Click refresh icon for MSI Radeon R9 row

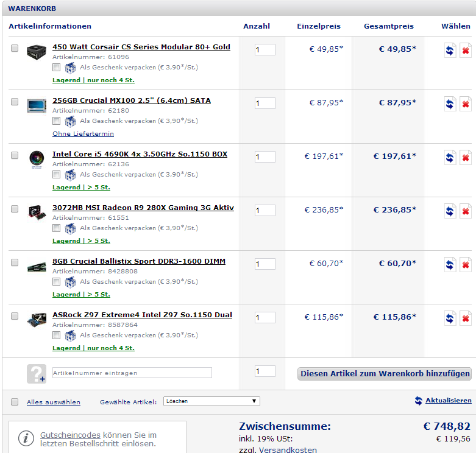[450, 211]
